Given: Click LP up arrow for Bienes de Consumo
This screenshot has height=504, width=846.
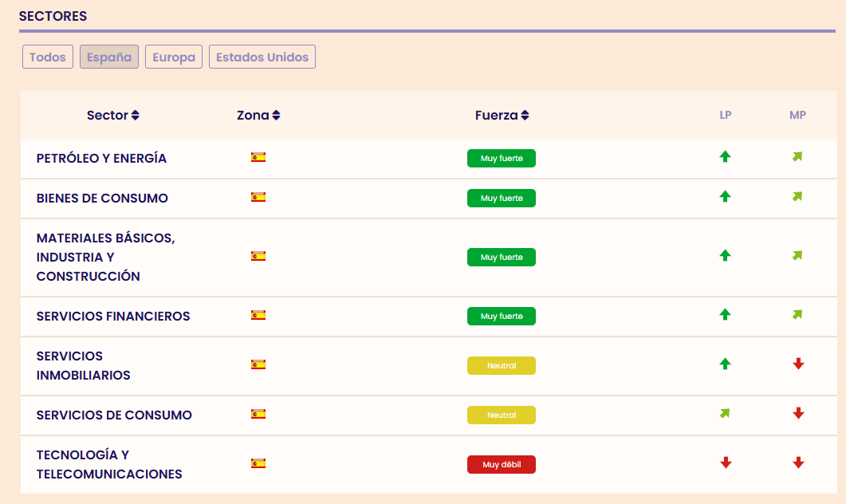Looking at the screenshot, I should click(x=725, y=196).
